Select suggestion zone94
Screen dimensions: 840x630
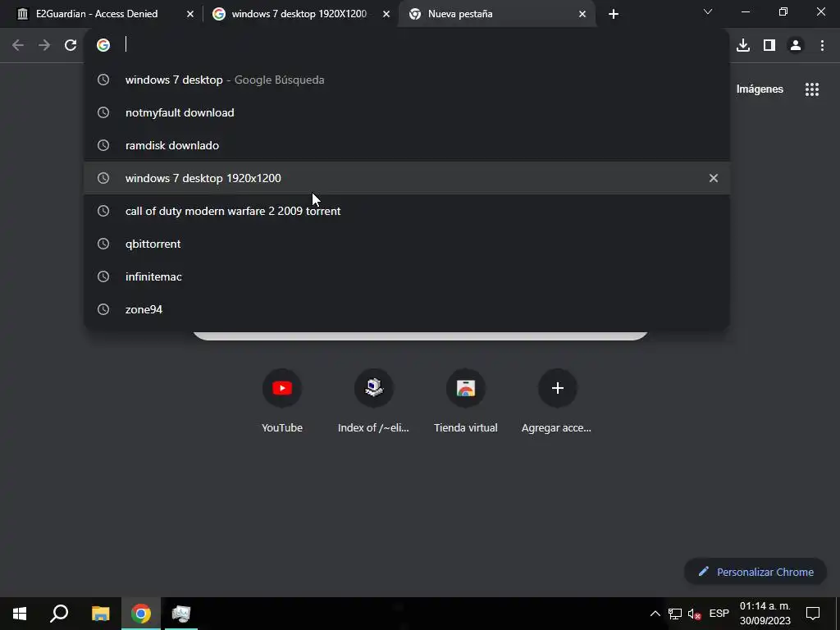(x=407, y=309)
